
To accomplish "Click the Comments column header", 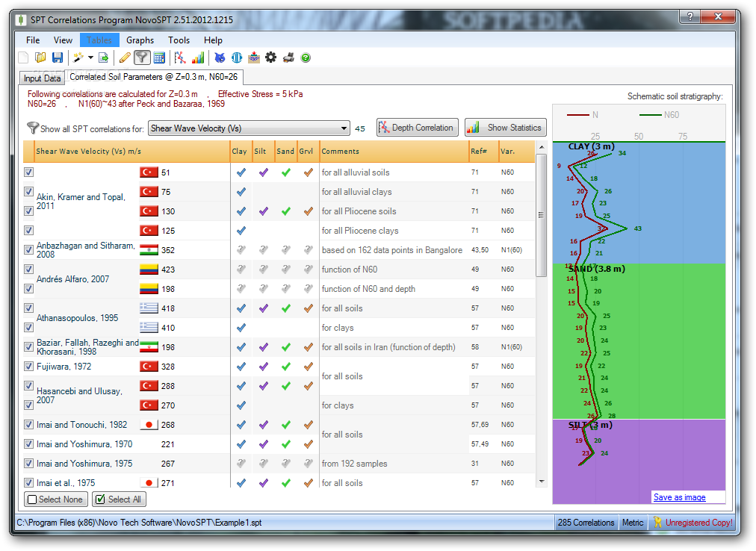I will [394, 152].
